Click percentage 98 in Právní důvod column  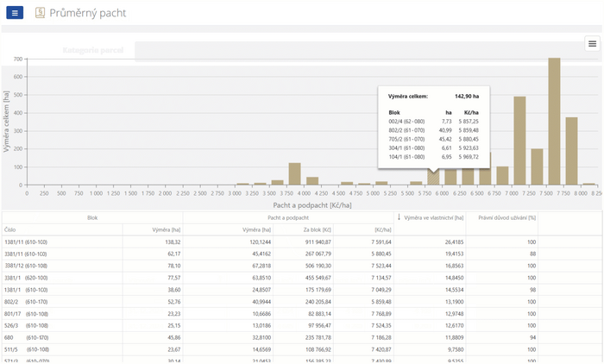pos(532,290)
